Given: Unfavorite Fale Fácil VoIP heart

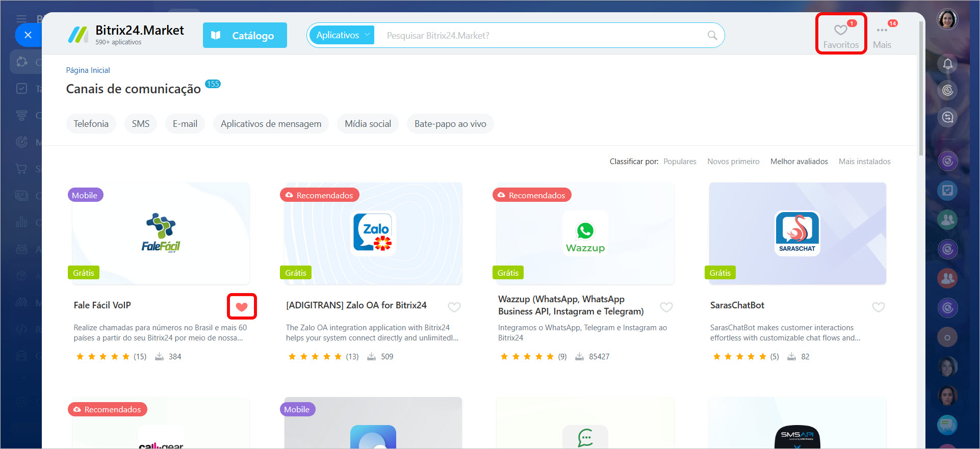Looking at the screenshot, I should point(242,307).
